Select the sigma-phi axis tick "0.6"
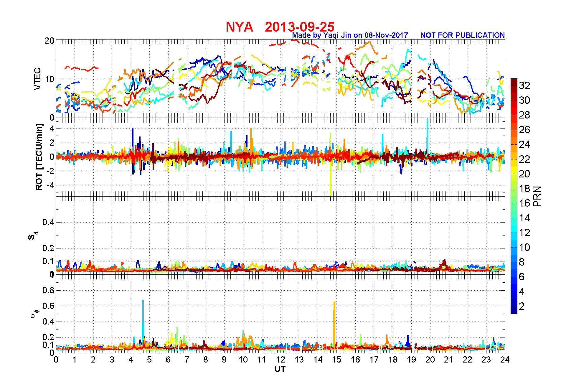Viewport: 561px width, 392px height. (48, 306)
